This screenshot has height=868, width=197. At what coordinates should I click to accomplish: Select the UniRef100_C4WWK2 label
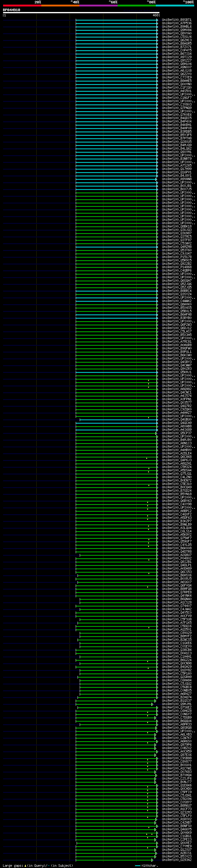(176, 301)
